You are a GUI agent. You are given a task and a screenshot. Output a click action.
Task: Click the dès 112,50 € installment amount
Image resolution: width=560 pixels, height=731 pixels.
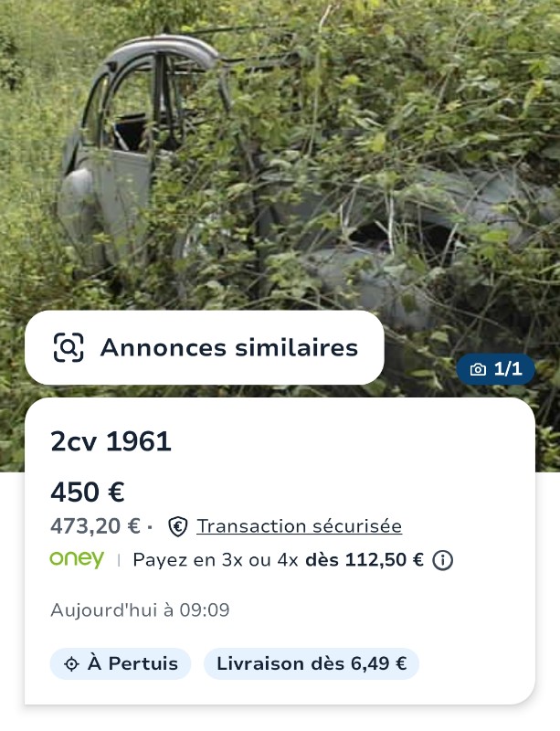click(365, 560)
